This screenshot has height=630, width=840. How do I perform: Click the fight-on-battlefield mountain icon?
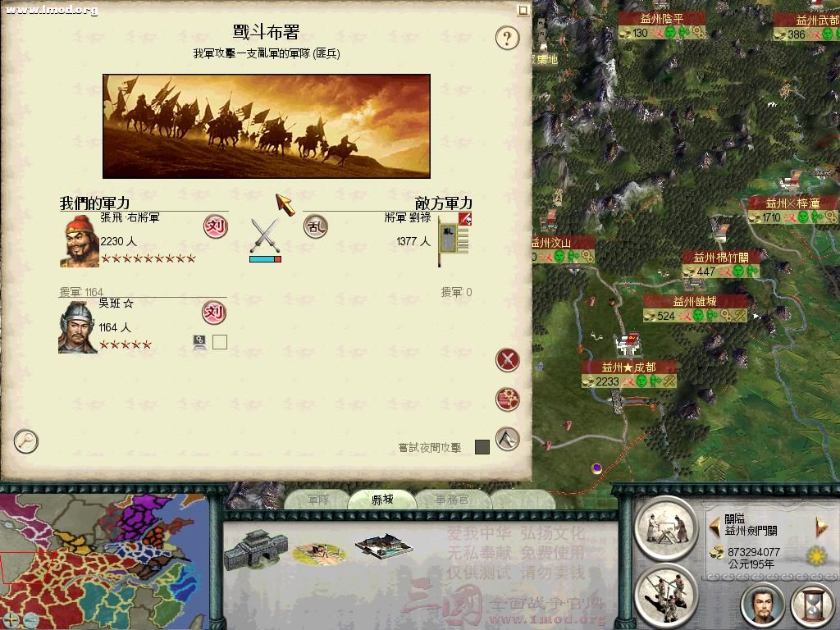coord(507,439)
